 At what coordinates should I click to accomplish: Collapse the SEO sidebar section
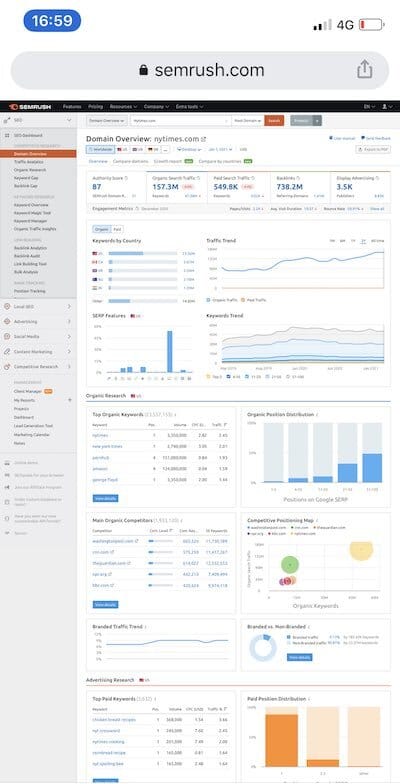[x=69, y=120]
